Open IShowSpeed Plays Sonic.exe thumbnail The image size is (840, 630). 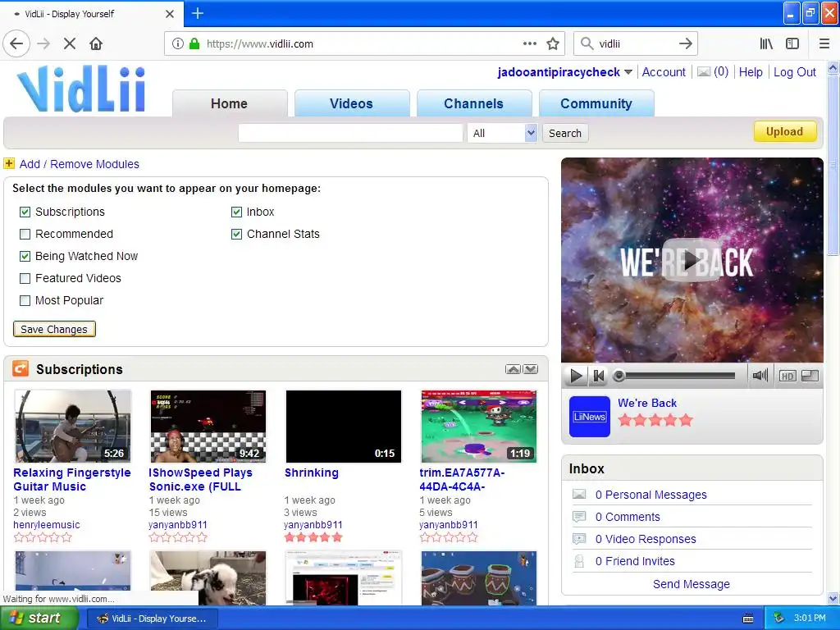coord(208,427)
